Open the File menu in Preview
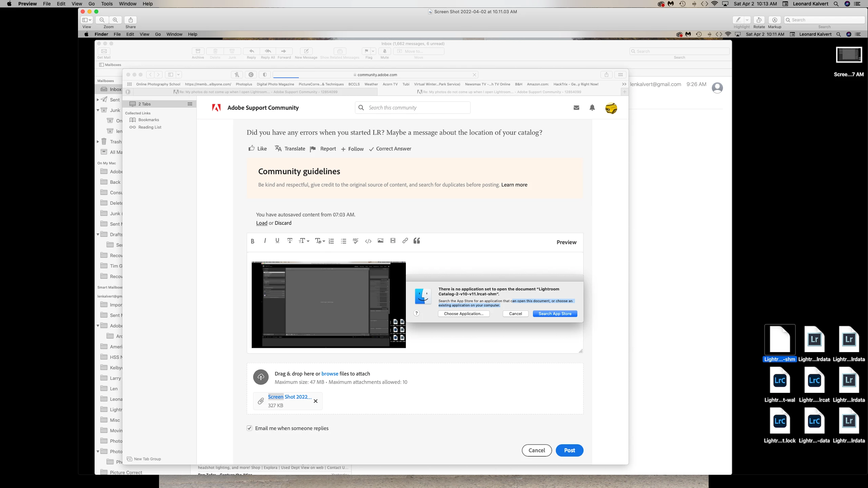868x488 pixels. pos(47,4)
